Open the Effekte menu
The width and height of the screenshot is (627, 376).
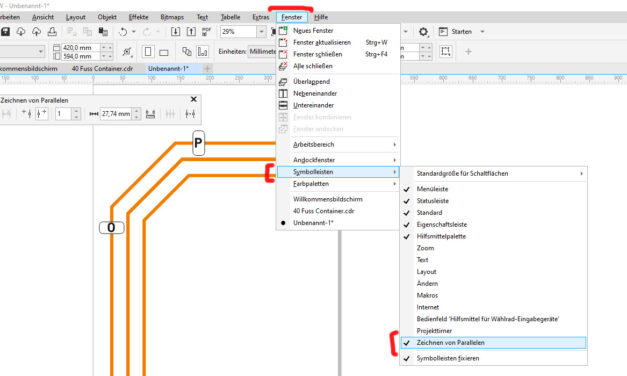(139, 17)
